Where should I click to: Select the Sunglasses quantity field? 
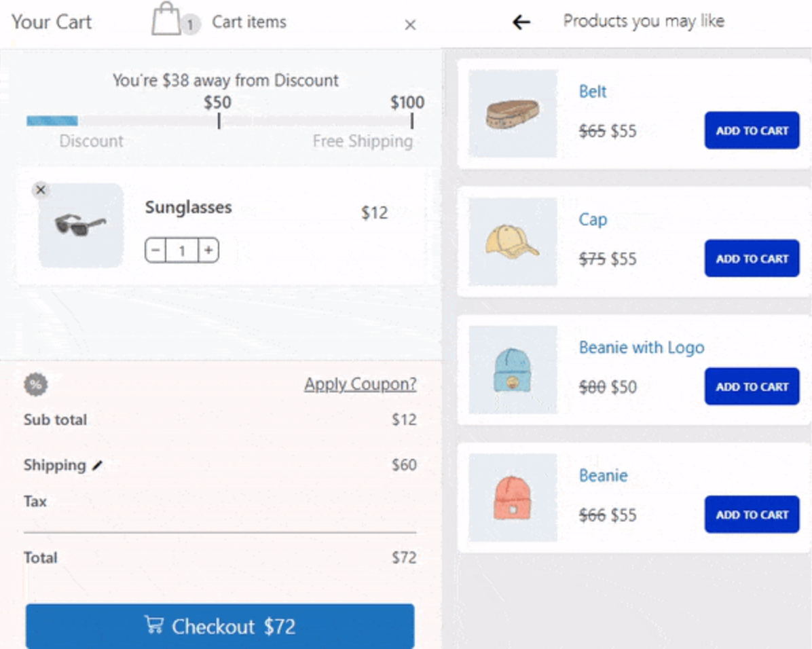(x=182, y=250)
